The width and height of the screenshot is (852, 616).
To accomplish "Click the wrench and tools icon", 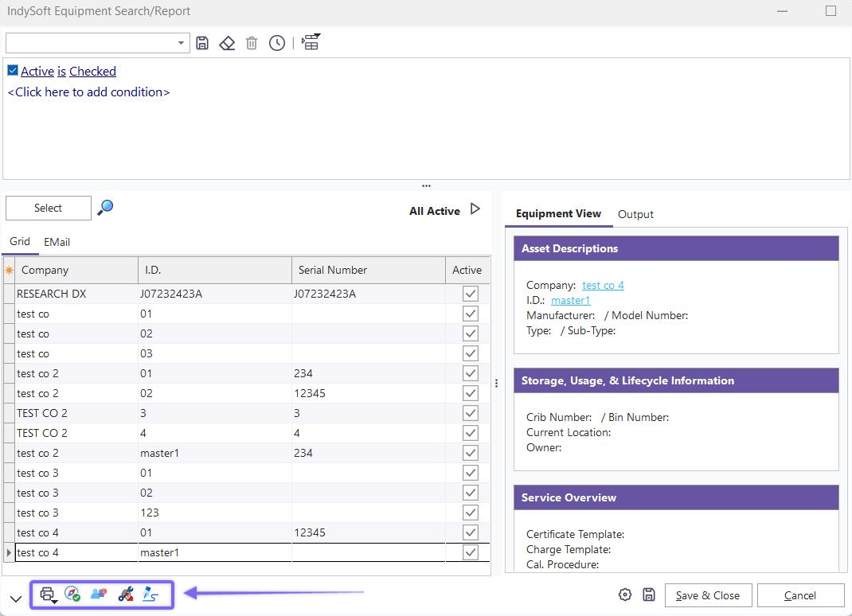I will [x=125, y=594].
